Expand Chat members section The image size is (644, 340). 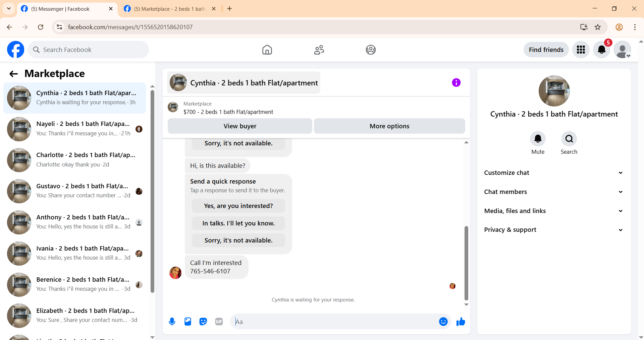tap(553, 192)
